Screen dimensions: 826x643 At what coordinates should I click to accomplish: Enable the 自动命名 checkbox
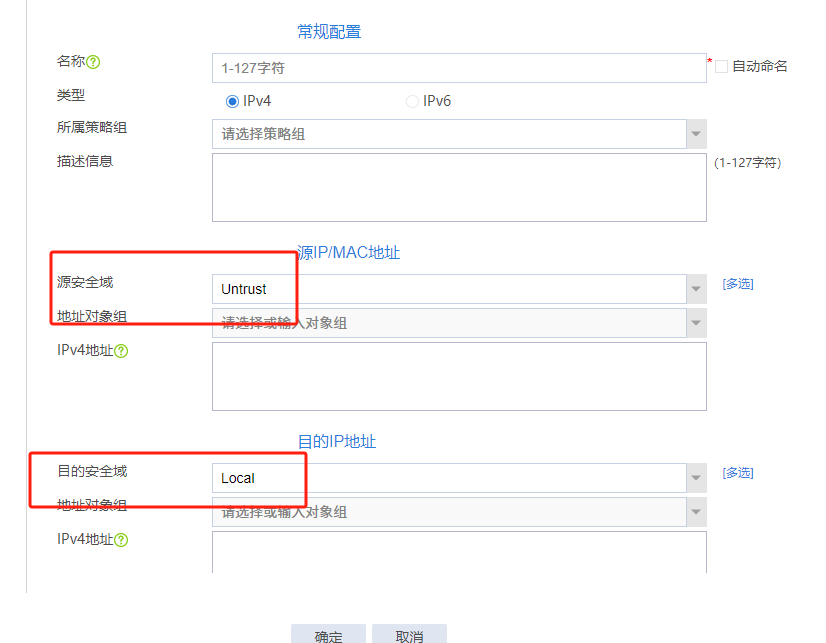(x=721, y=67)
